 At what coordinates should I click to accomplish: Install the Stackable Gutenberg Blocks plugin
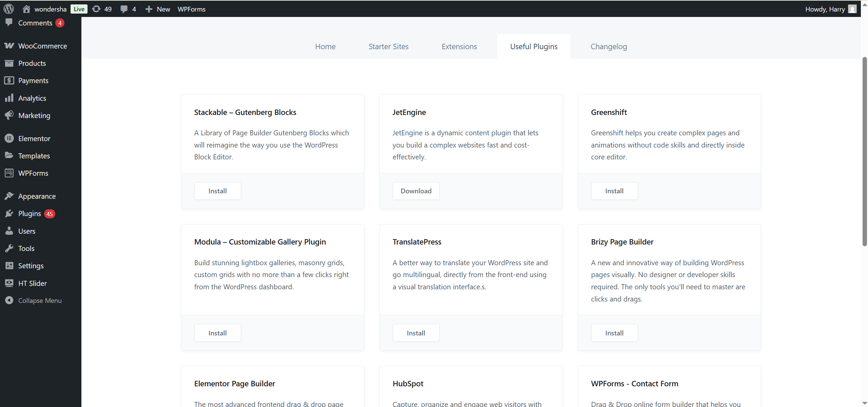[217, 191]
